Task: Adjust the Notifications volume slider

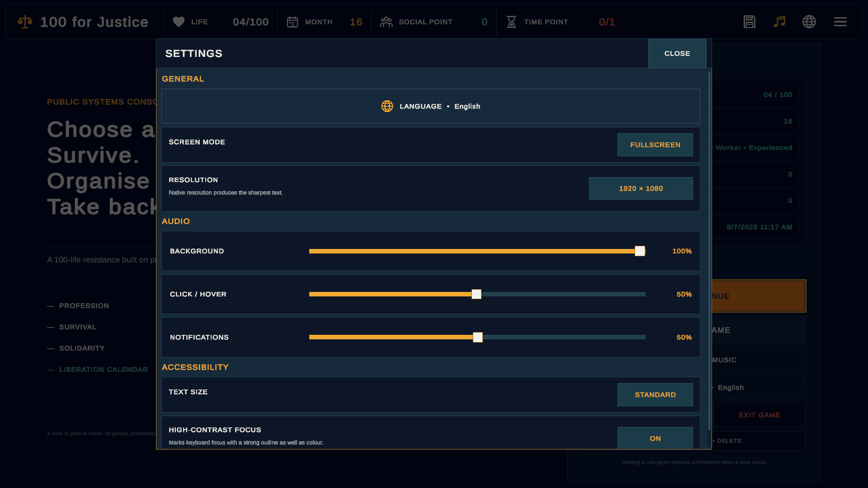Action: (x=477, y=338)
